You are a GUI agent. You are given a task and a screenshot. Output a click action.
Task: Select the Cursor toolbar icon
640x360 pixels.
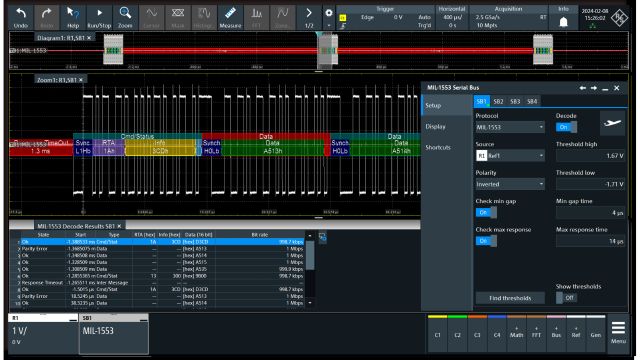151,18
